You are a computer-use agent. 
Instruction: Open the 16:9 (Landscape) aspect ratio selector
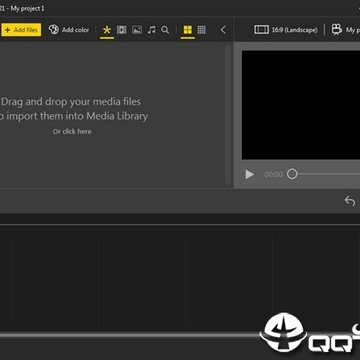pos(286,30)
